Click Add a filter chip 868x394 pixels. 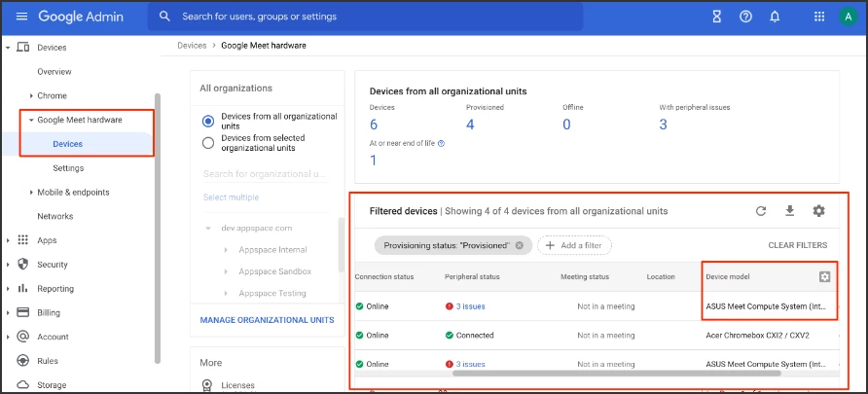point(574,245)
